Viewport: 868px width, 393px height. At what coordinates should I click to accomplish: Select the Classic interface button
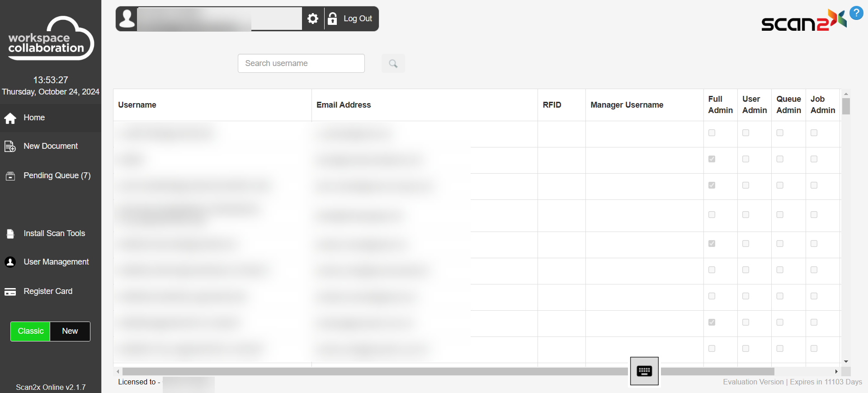pyautogui.click(x=31, y=331)
